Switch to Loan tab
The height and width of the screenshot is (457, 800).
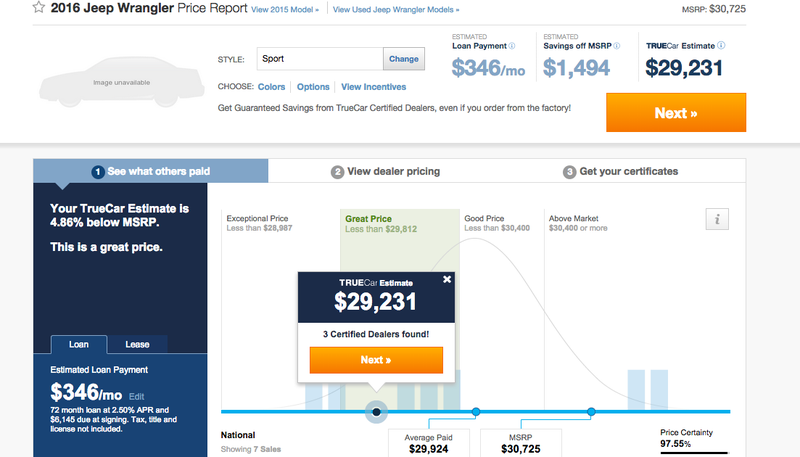click(79, 344)
